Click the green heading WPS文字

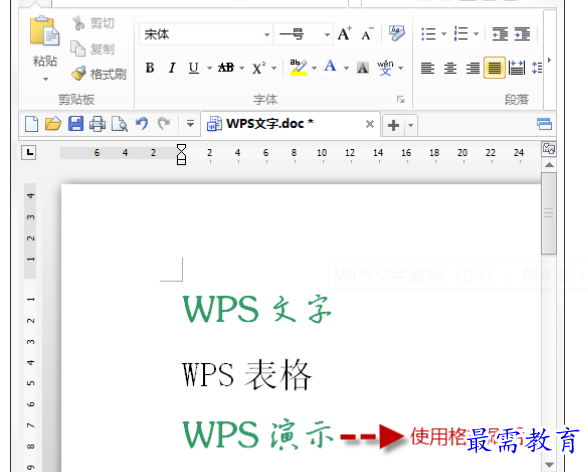[257, 309]
